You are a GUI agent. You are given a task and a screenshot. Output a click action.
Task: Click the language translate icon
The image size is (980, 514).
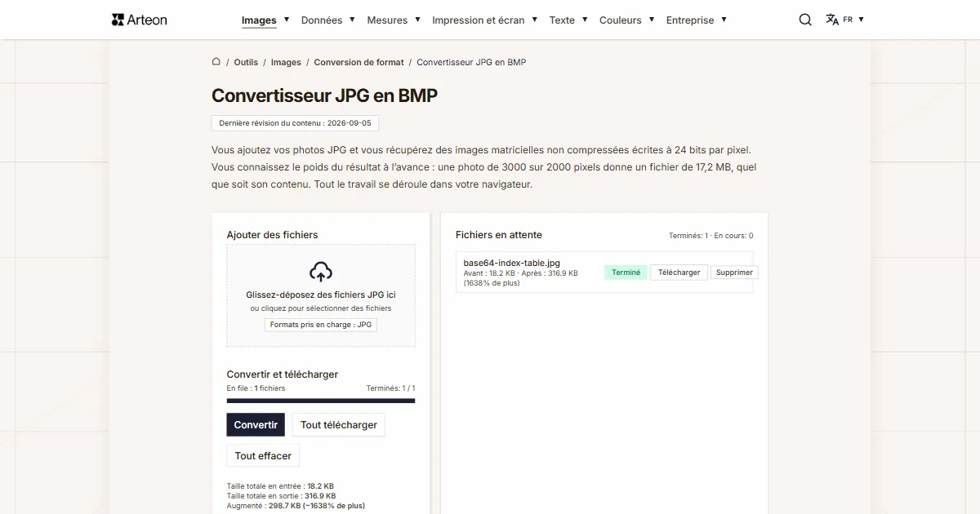coord(832,20)
